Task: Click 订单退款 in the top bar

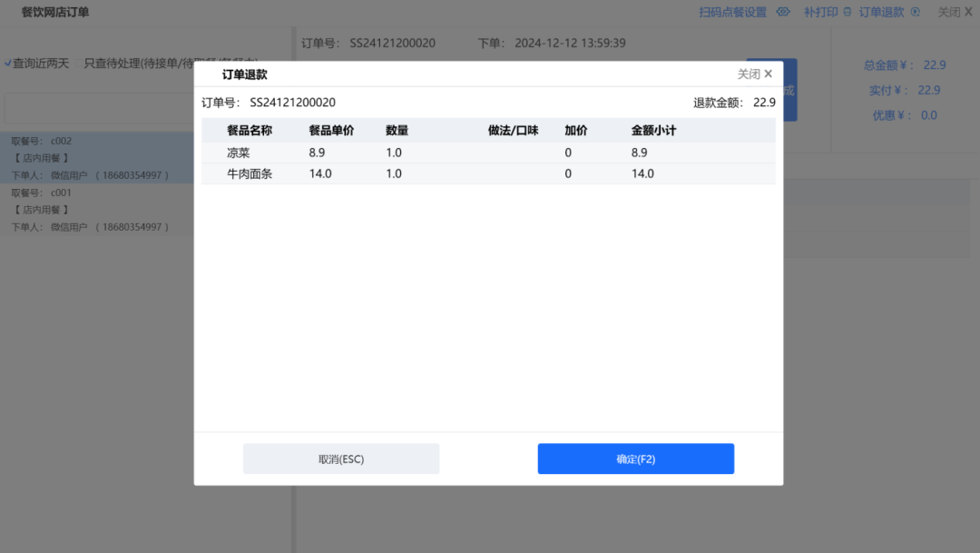Action: click(x=881, y=12)
